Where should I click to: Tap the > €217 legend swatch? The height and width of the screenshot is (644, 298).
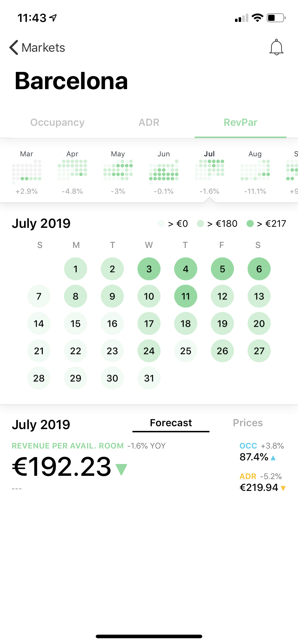tap(250, 224)
